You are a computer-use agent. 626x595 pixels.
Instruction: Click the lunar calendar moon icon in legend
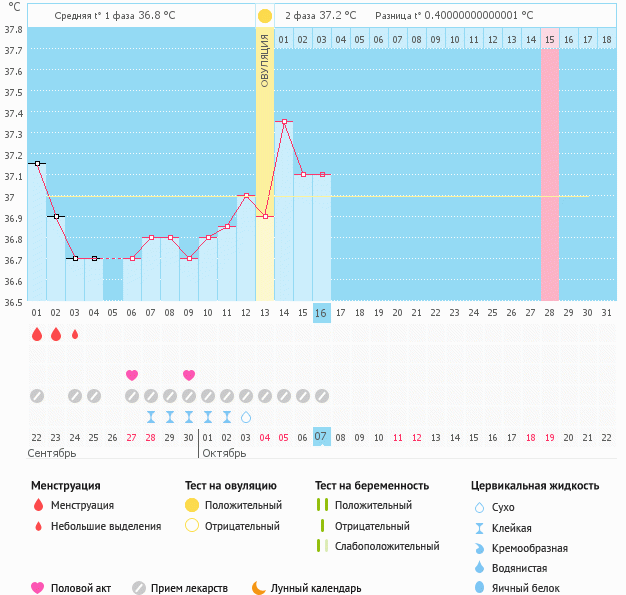point(259,588)
